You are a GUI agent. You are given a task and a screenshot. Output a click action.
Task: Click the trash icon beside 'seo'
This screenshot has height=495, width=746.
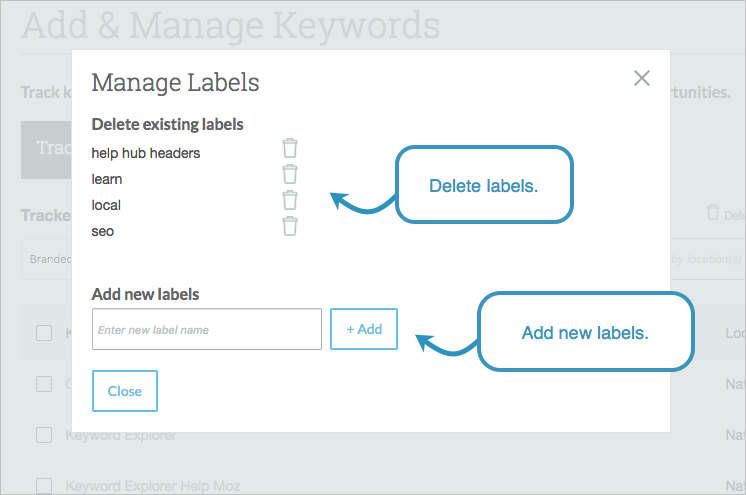(290, 227)
